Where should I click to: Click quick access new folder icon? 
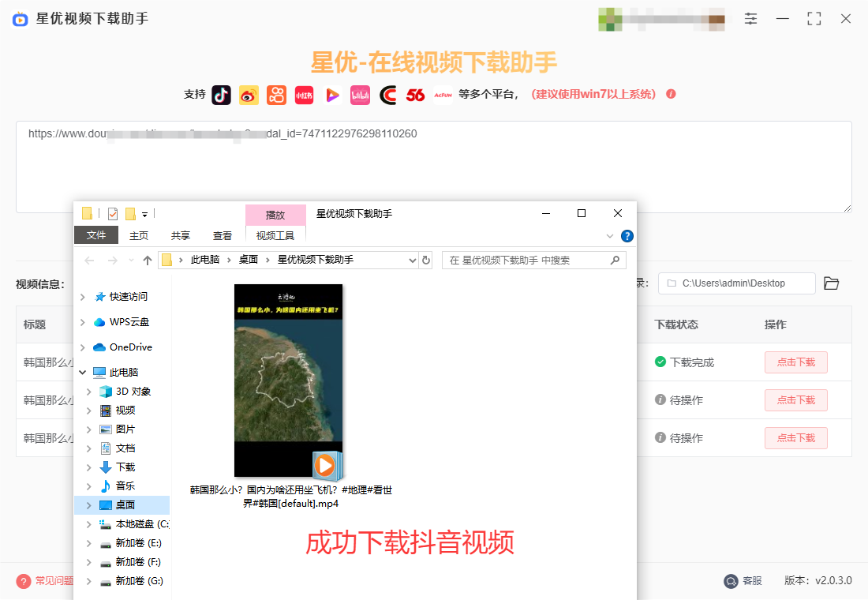pos(131,213)
